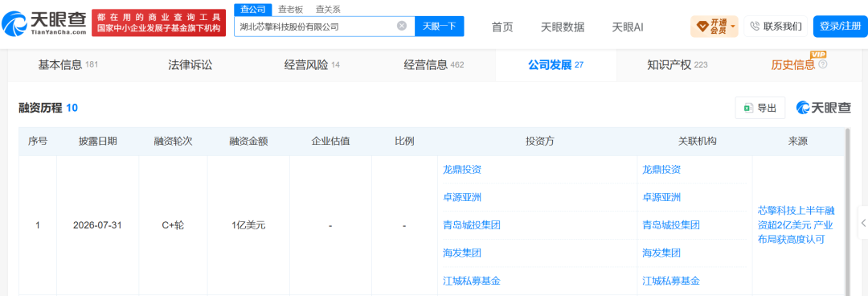Open the 经营信息 tab

click(x=433, y=65)
